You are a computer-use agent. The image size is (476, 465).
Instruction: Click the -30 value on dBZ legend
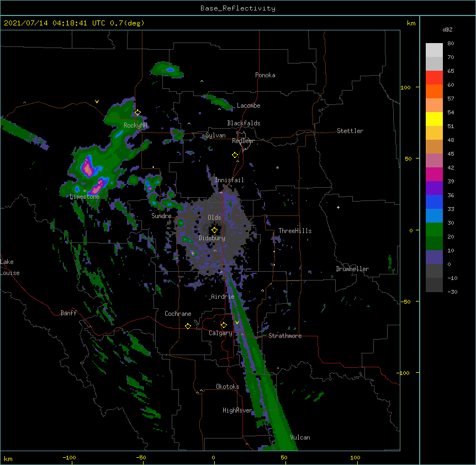452,292
